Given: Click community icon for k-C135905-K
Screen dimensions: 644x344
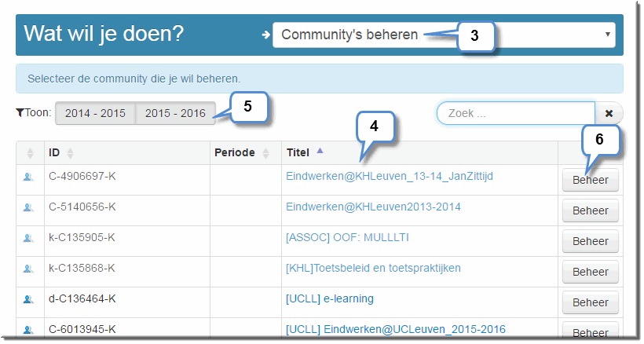Looking at the screenshot, I should (x=28, y=238).
